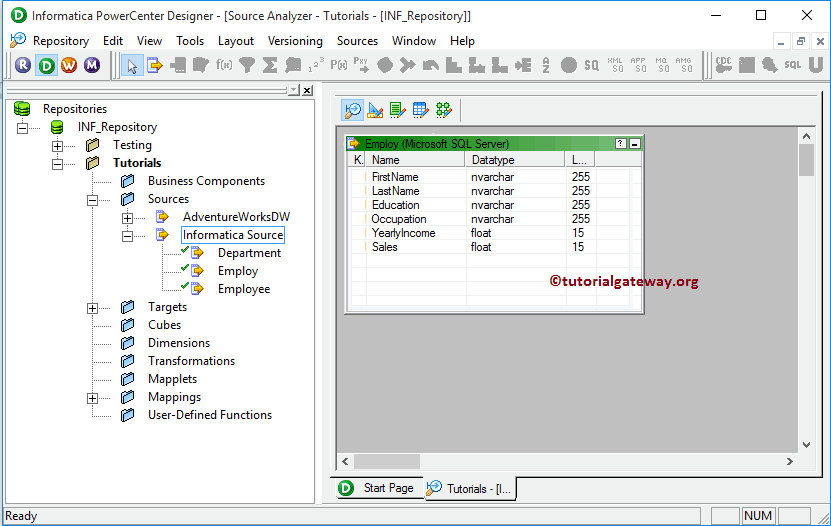Open the Tools menu

(190, 41)
